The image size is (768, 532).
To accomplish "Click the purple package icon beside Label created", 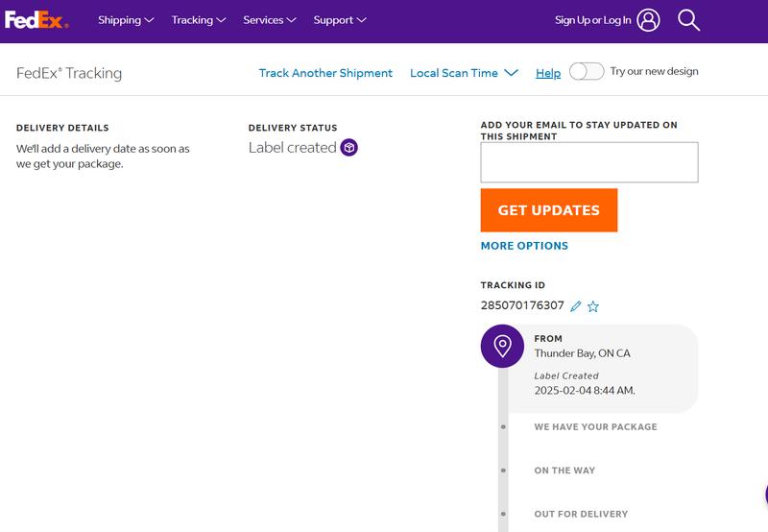I will [349, 148].
